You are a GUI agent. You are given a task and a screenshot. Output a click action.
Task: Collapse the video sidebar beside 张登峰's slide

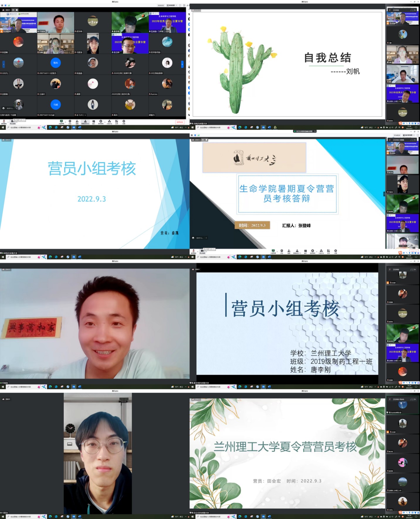click(384, 194)
